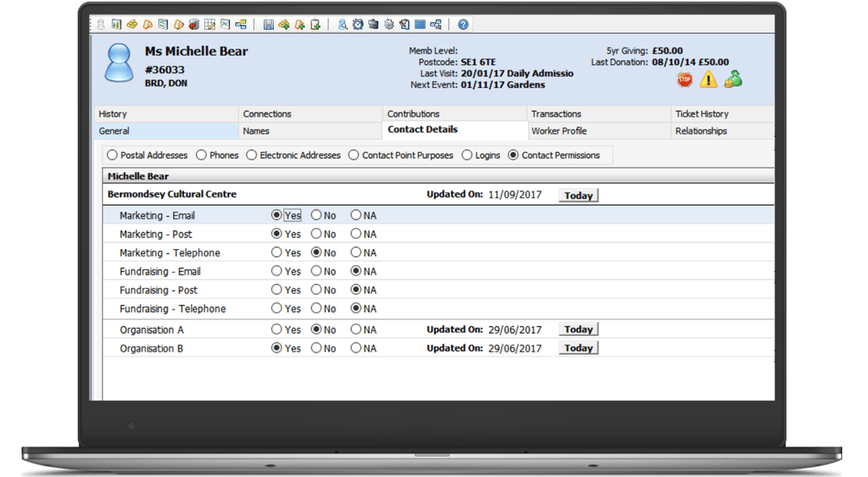Viewport: 868px width, 477px height.
Task: Click the red stop sign icon in the header
Action: [x=684, y=80]
